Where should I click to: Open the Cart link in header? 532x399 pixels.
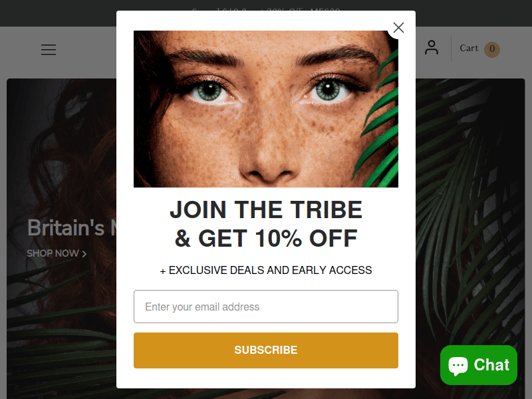point(469,48)
